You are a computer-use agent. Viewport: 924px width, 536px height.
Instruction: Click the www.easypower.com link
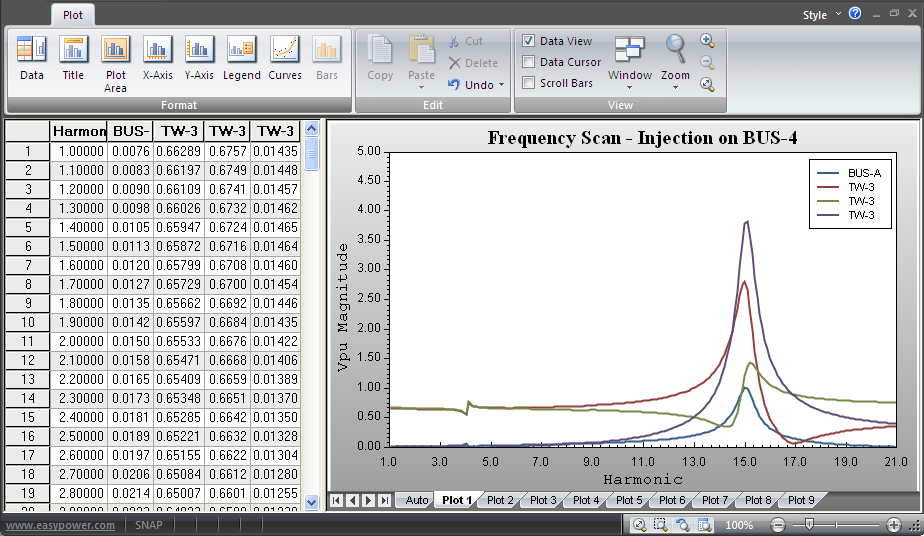point(60,525)
